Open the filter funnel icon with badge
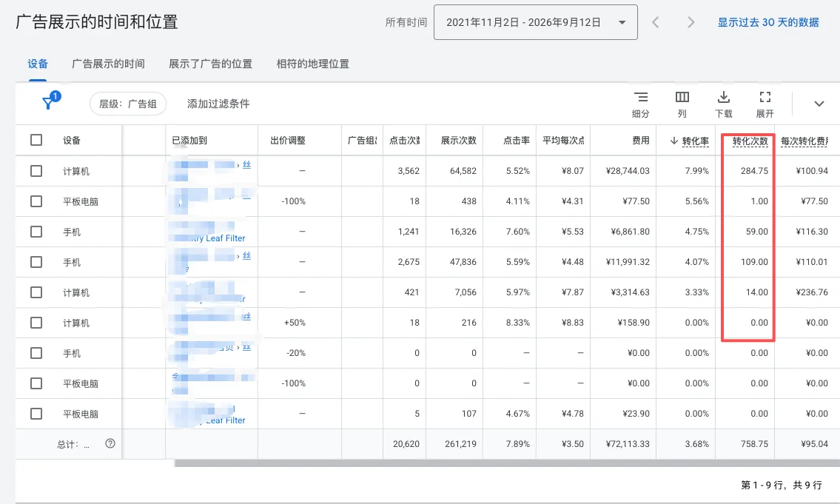840x504 pixels. click(x=50, y=101)
